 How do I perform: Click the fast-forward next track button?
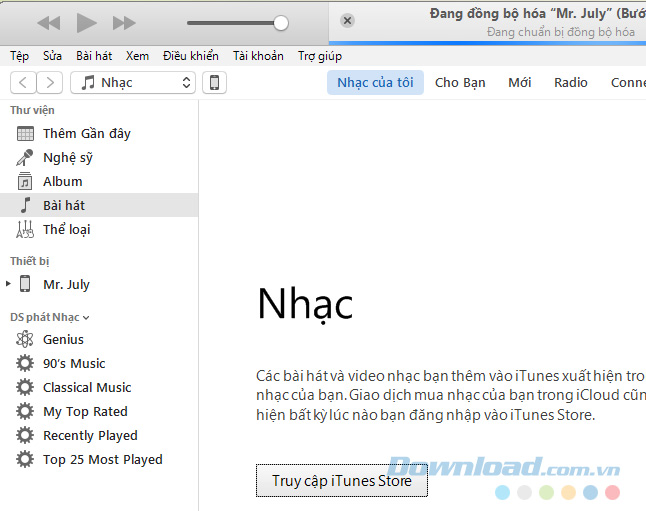point(124,23)
